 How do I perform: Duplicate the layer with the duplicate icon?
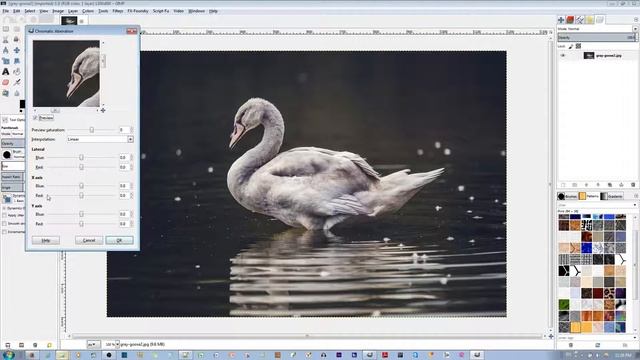click(610, 185)
